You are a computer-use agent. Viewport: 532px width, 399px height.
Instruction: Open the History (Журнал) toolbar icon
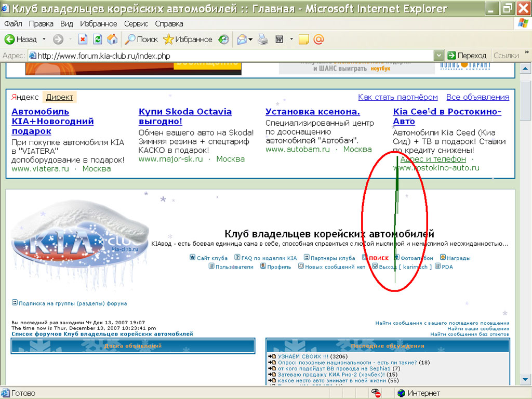[223, 39]
